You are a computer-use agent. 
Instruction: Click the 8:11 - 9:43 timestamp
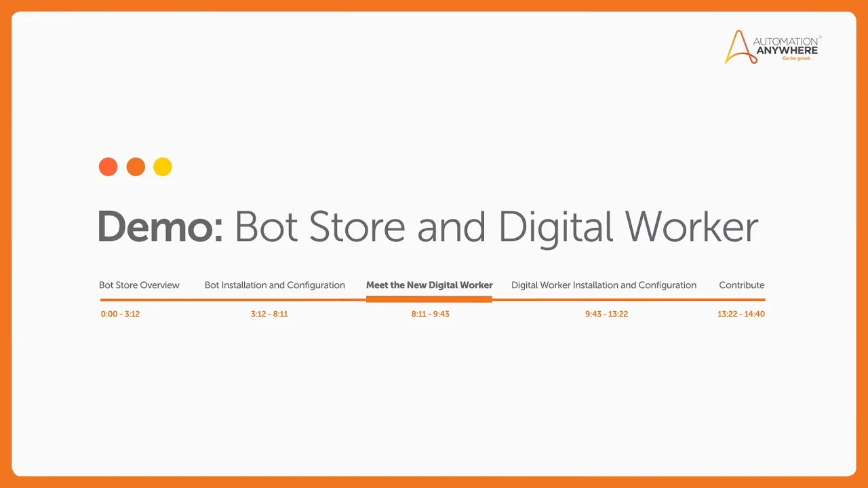coord(430,314)
